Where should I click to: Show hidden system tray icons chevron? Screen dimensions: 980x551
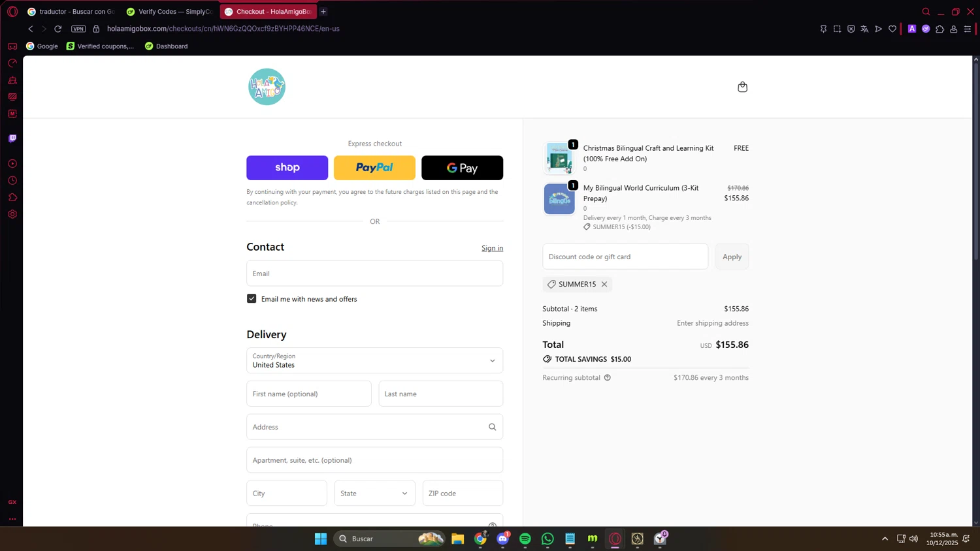click(885, 539)
